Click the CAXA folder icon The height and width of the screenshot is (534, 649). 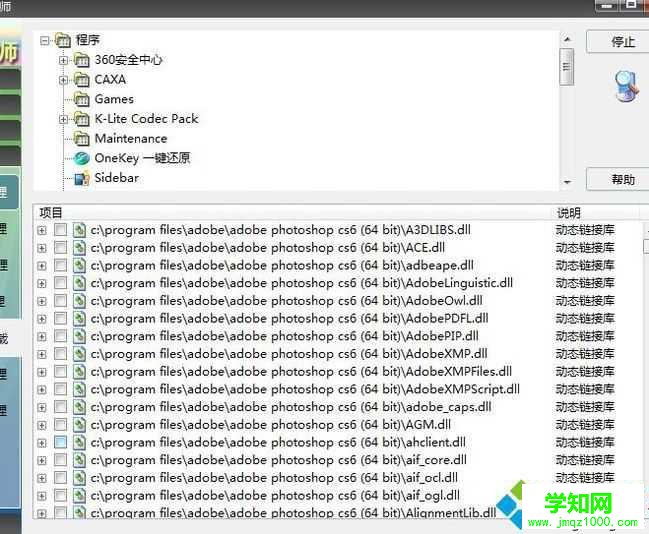point(82,80)
